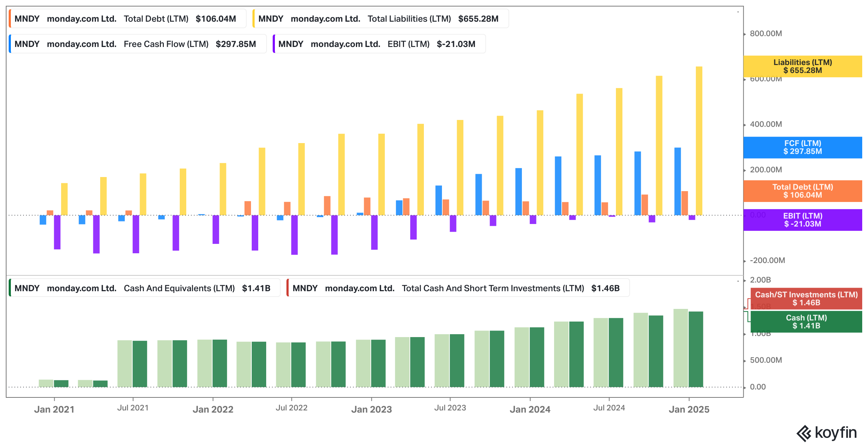Click the yellow Liabilities (LTM) value tag

click(803, 66)
